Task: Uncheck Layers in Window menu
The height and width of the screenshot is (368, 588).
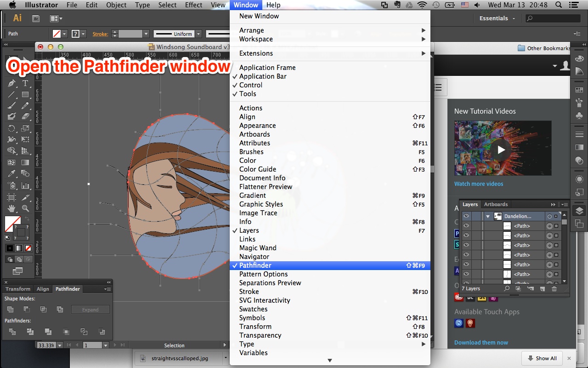Action: [x=330, y=230]
